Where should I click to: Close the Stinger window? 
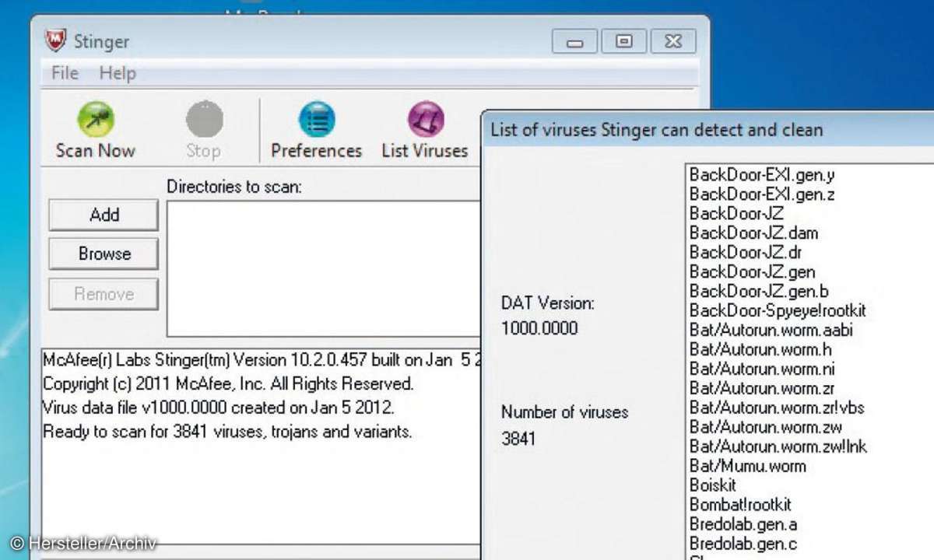pos(672,42)
